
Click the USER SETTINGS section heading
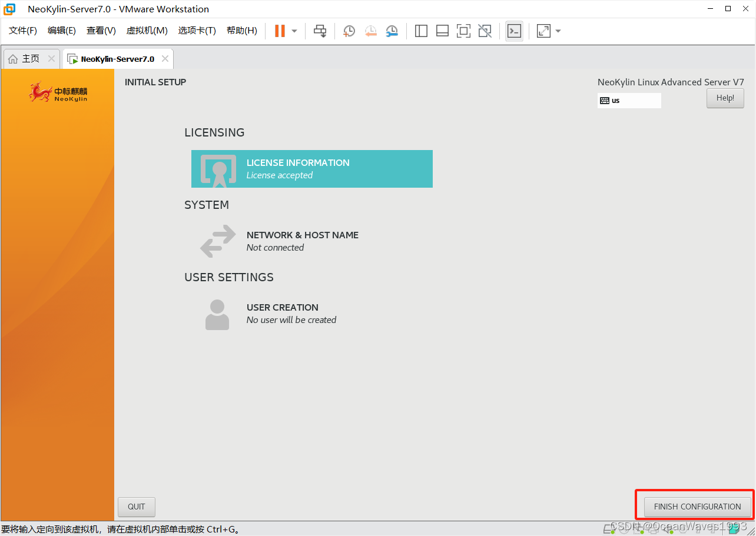pyautogui.click(x=229, y=277)
